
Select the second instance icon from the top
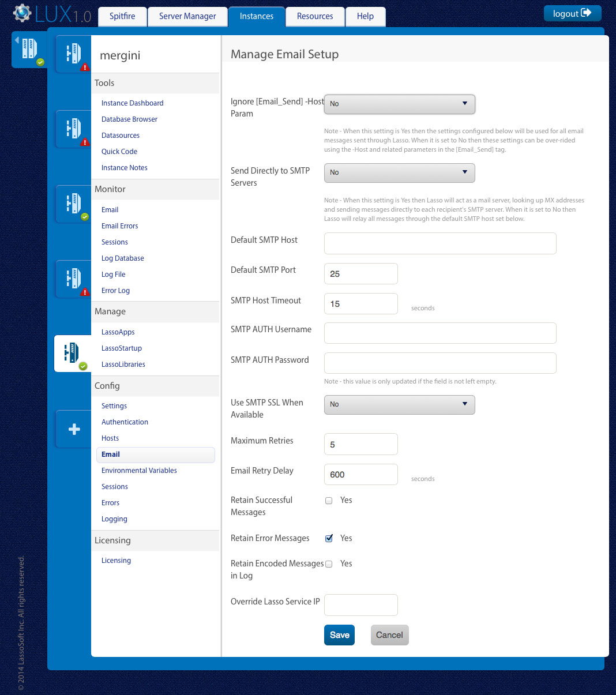pyautogui.click(x=73, y=129)
